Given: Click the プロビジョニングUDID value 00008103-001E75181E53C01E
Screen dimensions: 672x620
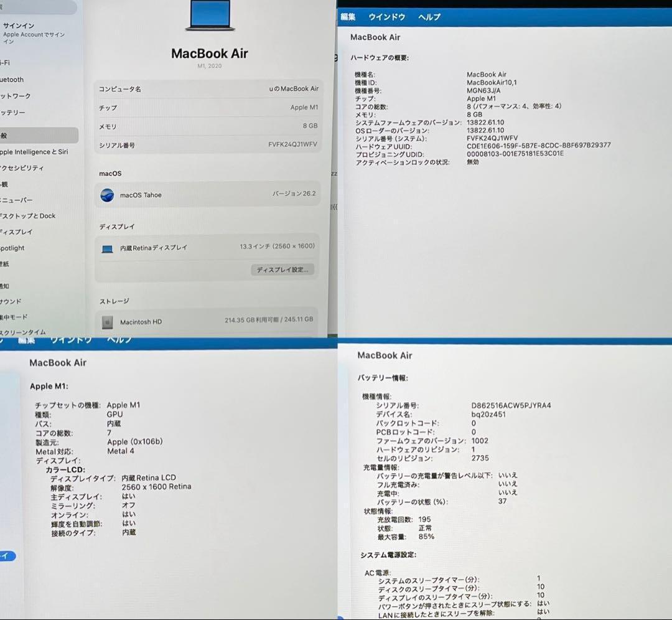Looking at the screenshot, I should [x=515, y=154].
